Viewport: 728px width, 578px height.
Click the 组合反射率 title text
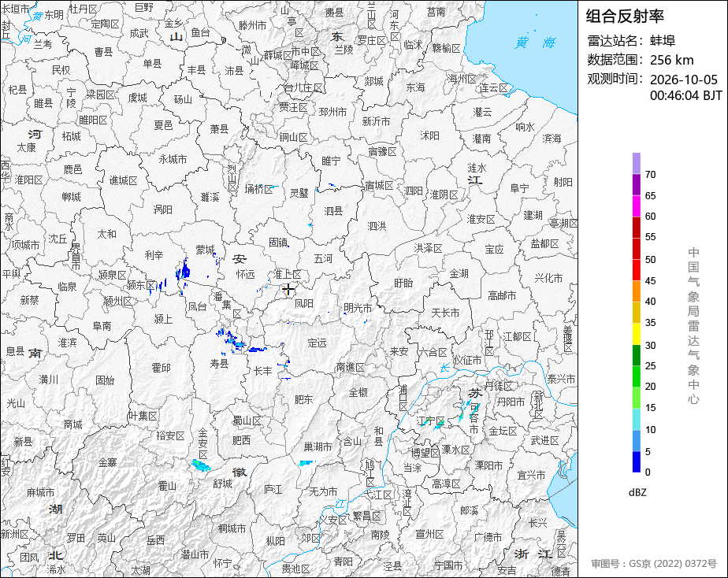[625, 17]
